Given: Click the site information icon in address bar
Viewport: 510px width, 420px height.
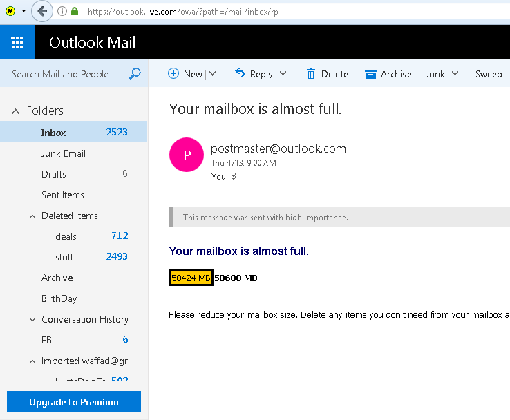Looking at the screenshot, I should [x=62, y=11].
